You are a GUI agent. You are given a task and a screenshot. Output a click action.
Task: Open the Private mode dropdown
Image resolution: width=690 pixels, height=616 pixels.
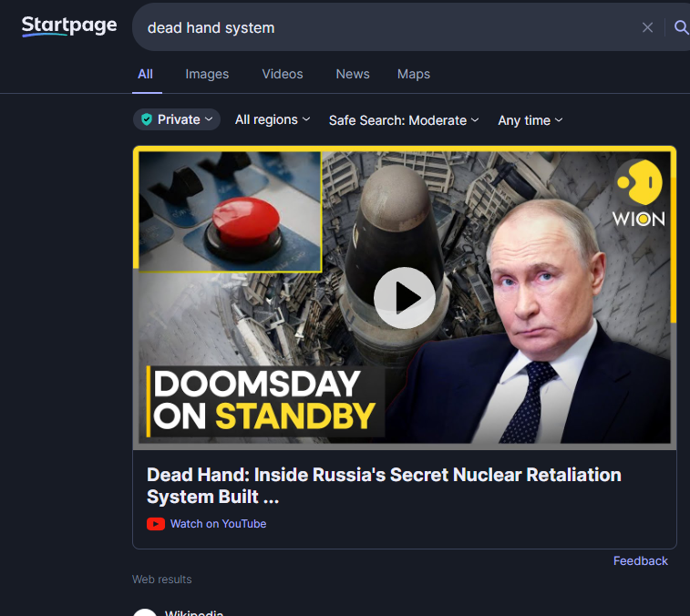(x=177, y=119)
